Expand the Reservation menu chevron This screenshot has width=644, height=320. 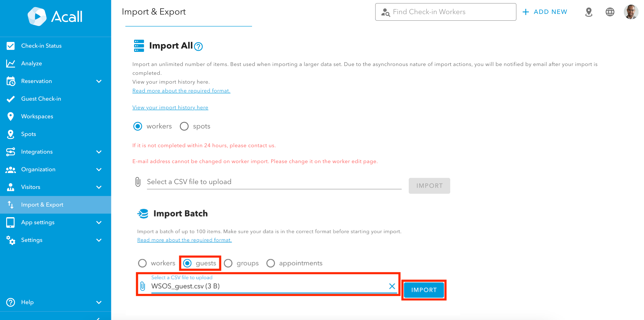pyautogui.click(x=99, y=81)
